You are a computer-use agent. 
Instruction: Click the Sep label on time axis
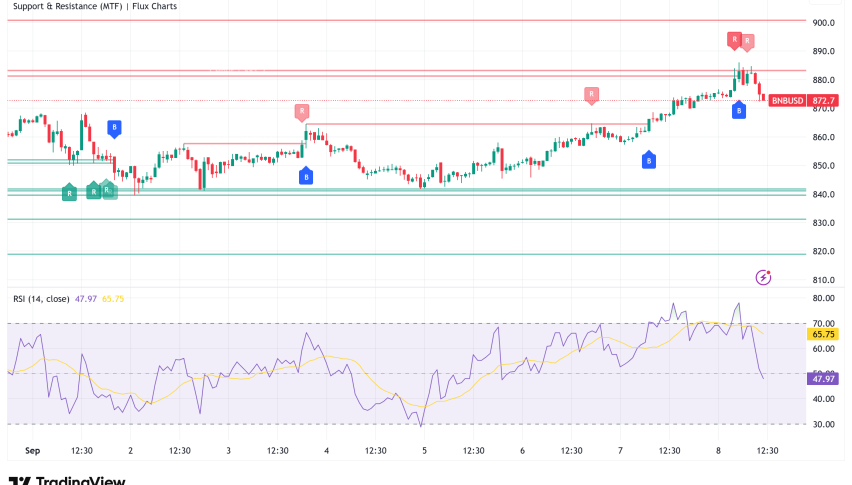coord(33,451)
